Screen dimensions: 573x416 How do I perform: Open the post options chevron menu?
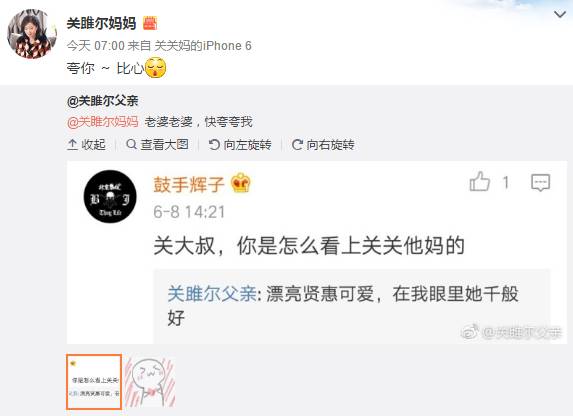tap(560, 15)
